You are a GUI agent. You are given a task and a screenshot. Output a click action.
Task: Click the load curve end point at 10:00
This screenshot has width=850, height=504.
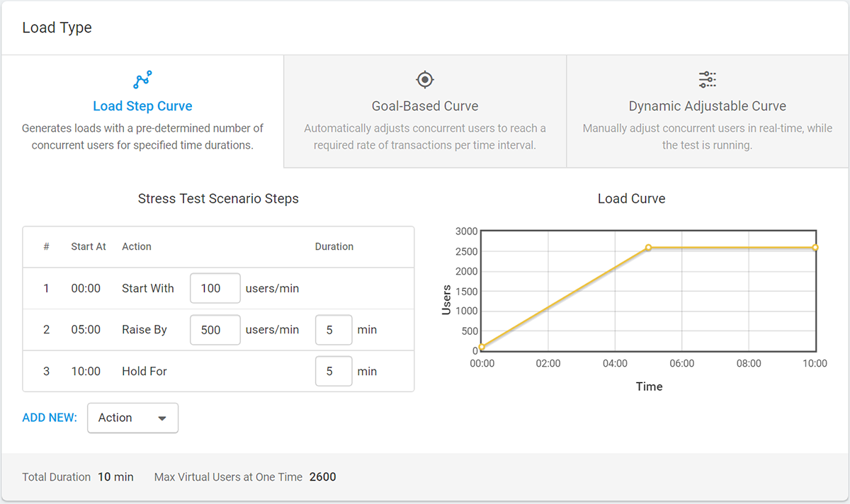[x=815, y=248]
